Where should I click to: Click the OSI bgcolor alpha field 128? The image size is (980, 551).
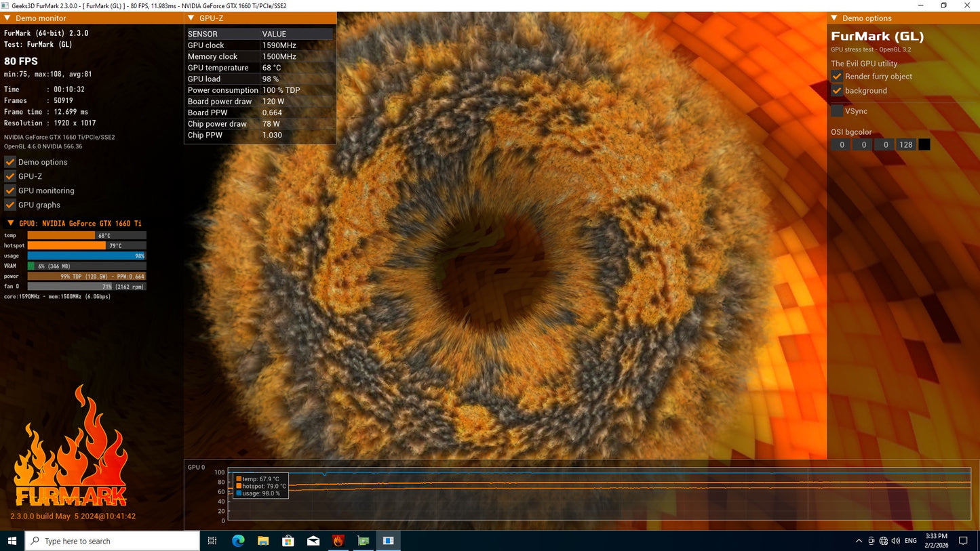(905, 144)
